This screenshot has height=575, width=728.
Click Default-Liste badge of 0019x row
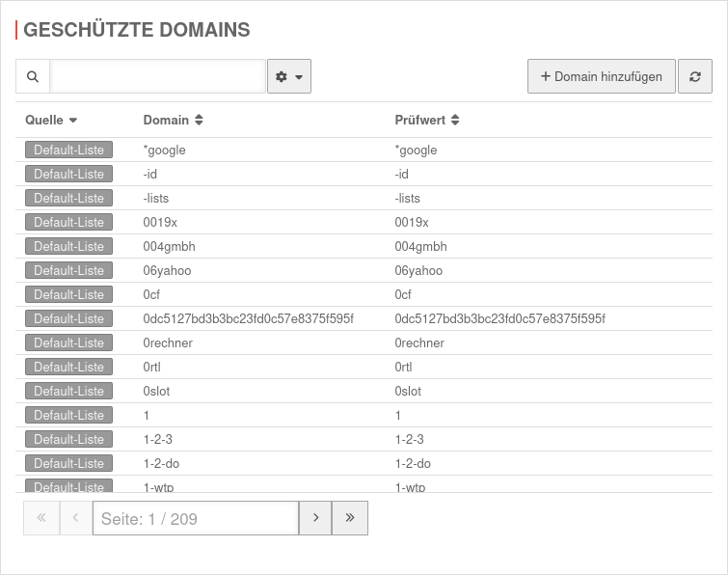68,222
